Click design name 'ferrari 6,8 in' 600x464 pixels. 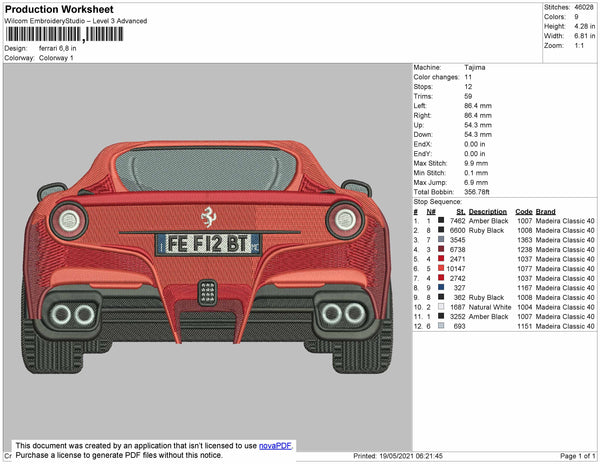point(57,49)
